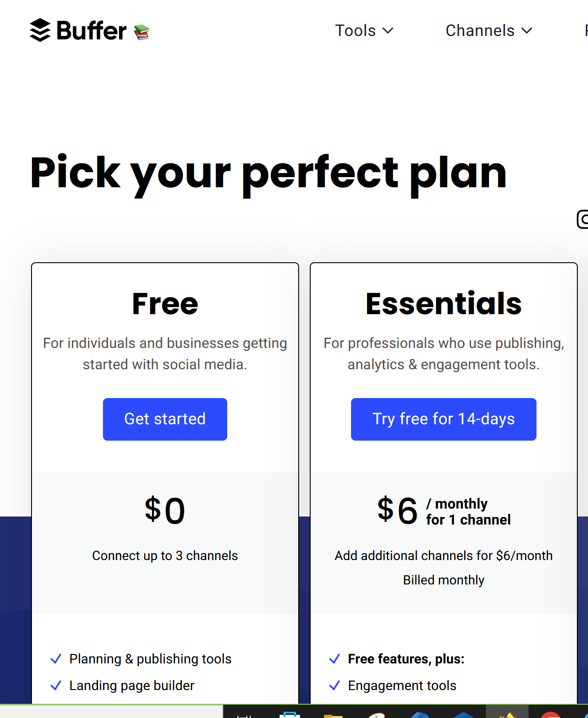Click the Get started button

pos(165,419)
